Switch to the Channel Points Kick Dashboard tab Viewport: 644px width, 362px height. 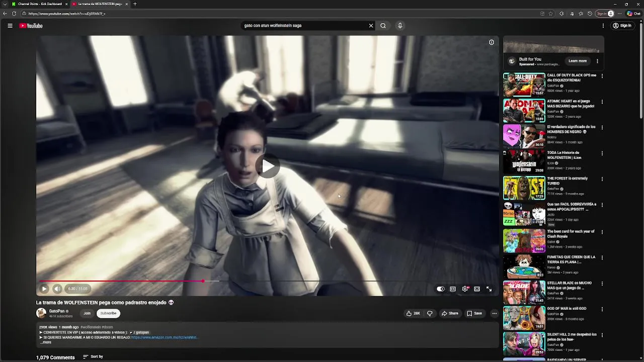coord(40,4)
